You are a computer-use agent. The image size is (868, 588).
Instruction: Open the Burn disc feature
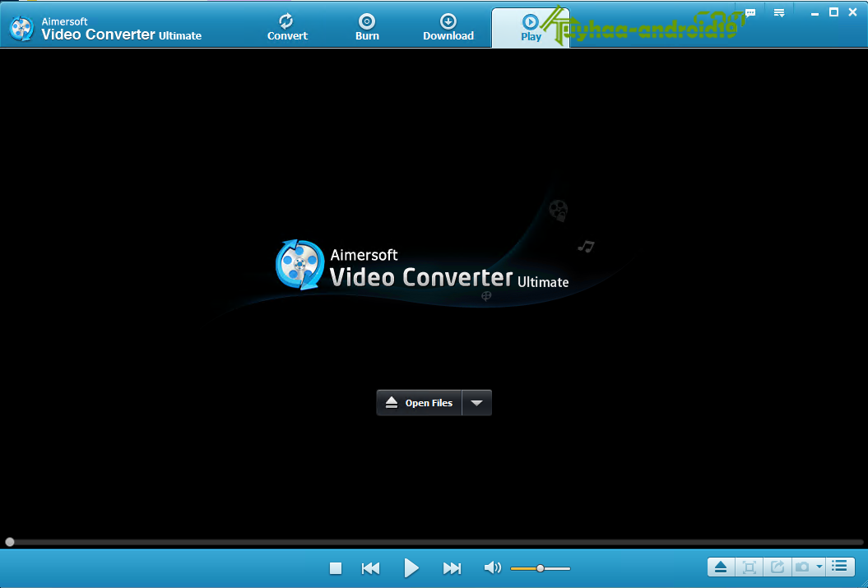(x=366, y=25)
